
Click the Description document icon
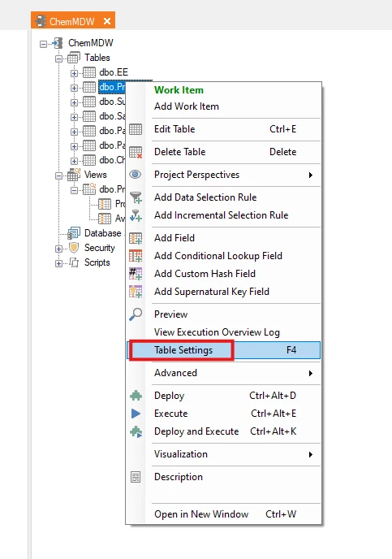[136, 477]
